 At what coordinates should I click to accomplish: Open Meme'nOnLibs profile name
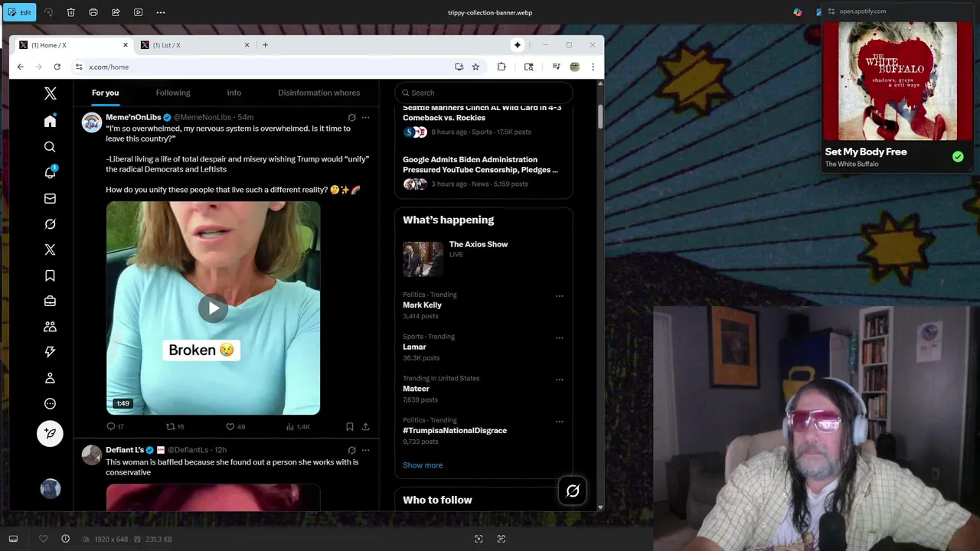(133, 117)
